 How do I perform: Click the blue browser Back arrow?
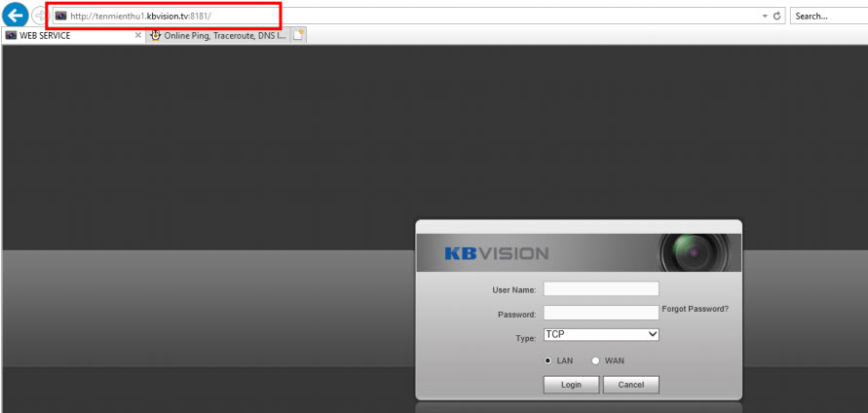pyautogui.click(x=16, y=15)
